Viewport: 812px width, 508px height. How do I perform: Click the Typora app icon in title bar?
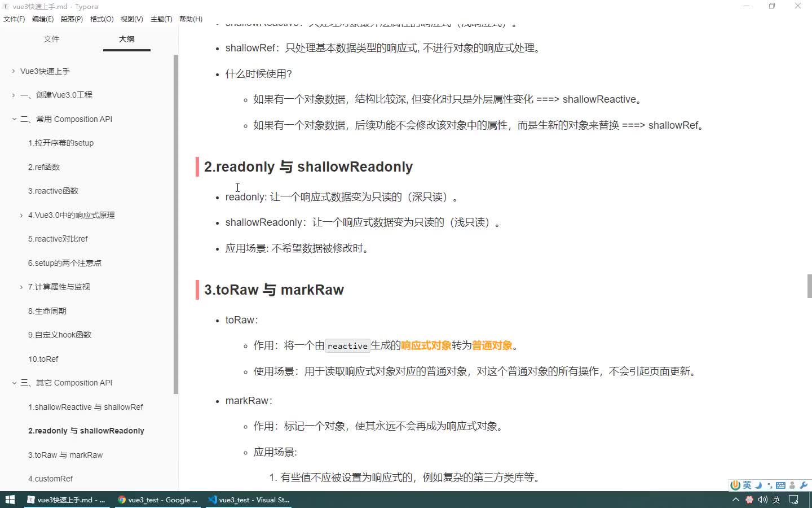[6, 7]
